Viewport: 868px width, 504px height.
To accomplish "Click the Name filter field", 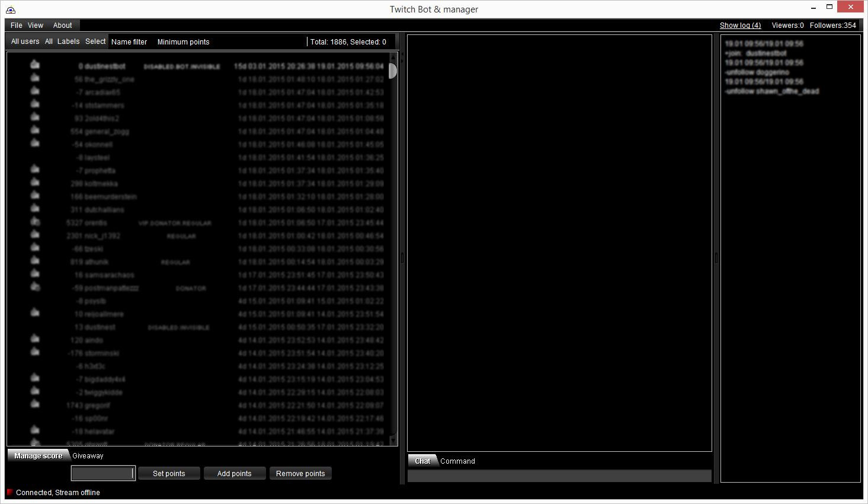I will 129,42.
